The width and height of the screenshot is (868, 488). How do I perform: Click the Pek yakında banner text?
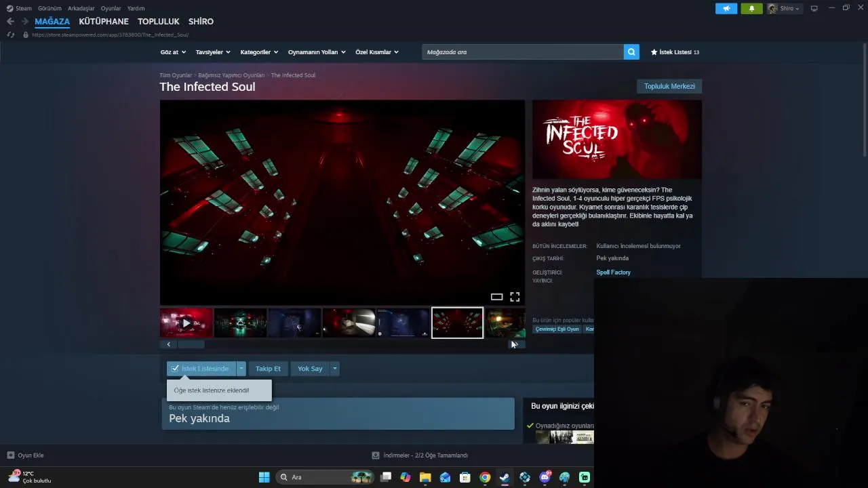pos(199,418)
